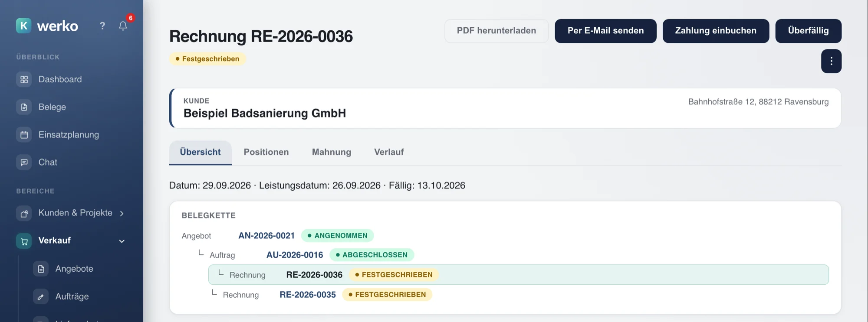Click the ANGENOMMEN status badge
868x322 pixels.
pos(337,236)
